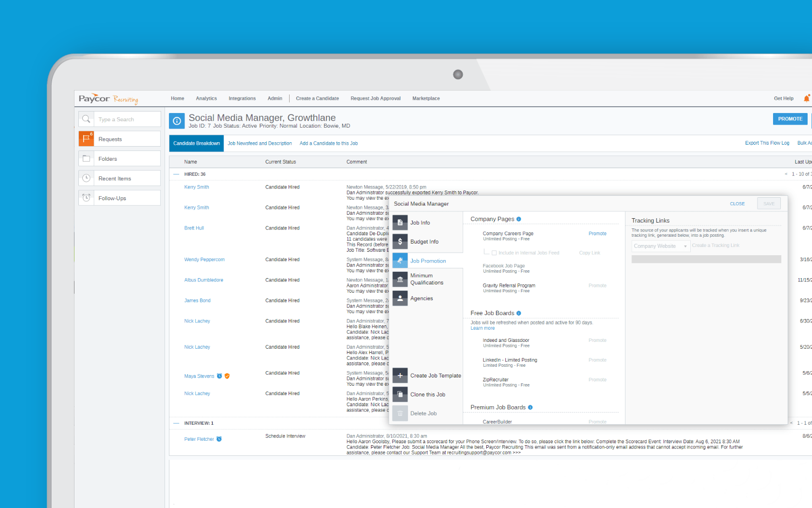Viewport: 812px width, 508px height.
Task: Click the Name column header
Action: (x=191, y=162)
